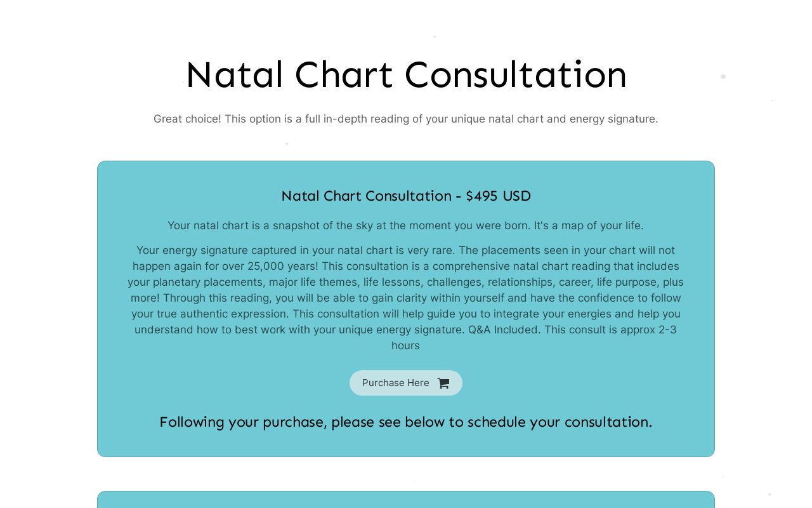The height and width of the screenshot is (508, 812).
Task: Click the teal consultation card
Action: click(406, 309)
